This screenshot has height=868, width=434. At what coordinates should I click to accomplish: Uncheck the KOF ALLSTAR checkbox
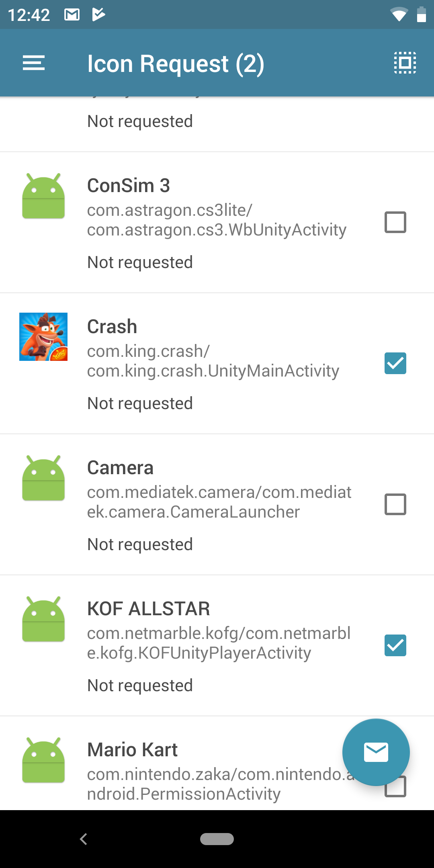pos(395,645)
